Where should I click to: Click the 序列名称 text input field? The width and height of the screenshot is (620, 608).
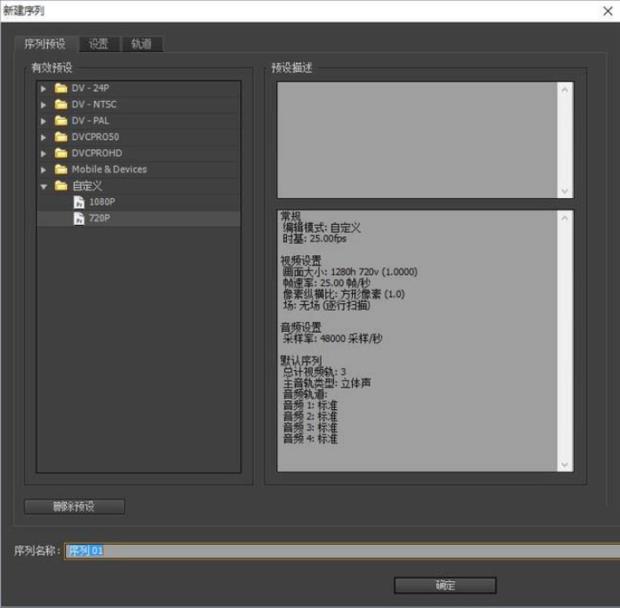(340, 551)
